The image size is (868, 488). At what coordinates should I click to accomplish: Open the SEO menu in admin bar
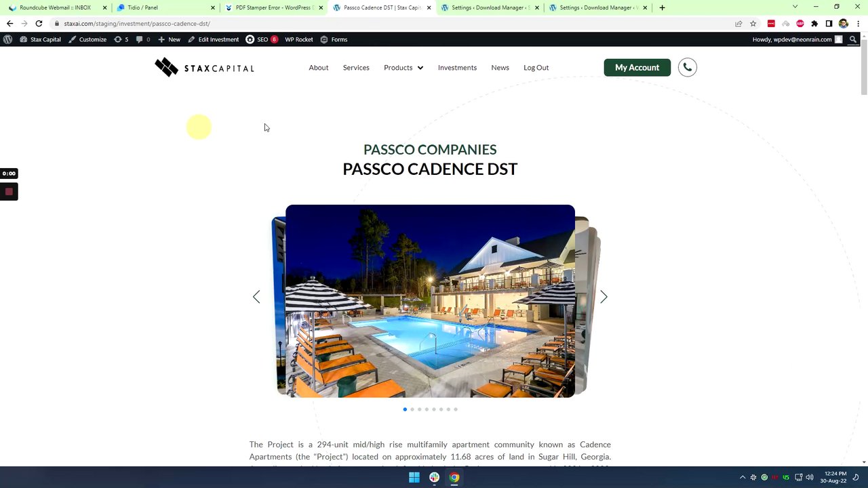coord(262,39)
